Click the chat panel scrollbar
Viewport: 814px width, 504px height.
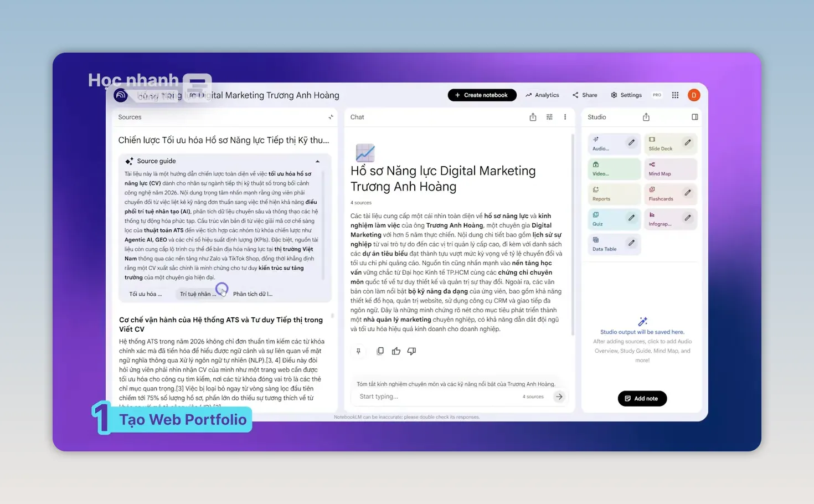(573, 234)
